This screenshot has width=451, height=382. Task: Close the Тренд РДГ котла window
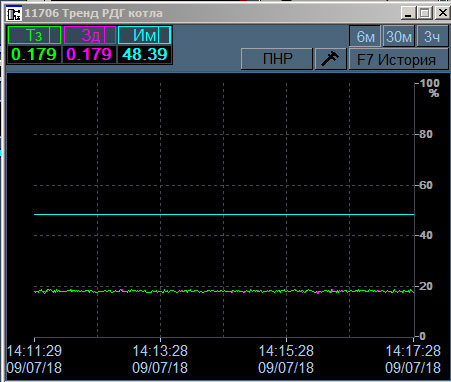coord(442,13)
